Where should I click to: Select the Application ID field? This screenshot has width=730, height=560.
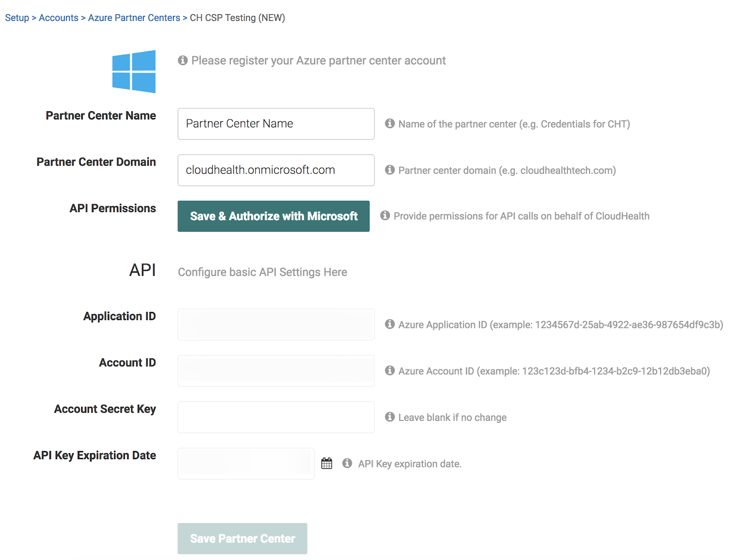click(x=276, y=324)
